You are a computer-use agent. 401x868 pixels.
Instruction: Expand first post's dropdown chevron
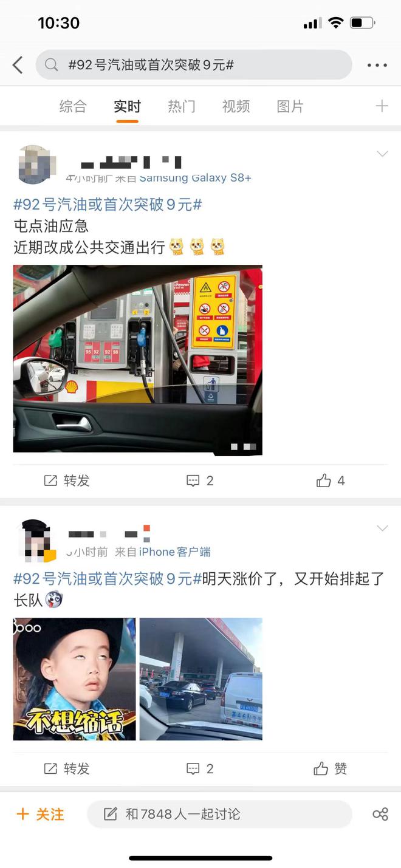click(382, 154)
